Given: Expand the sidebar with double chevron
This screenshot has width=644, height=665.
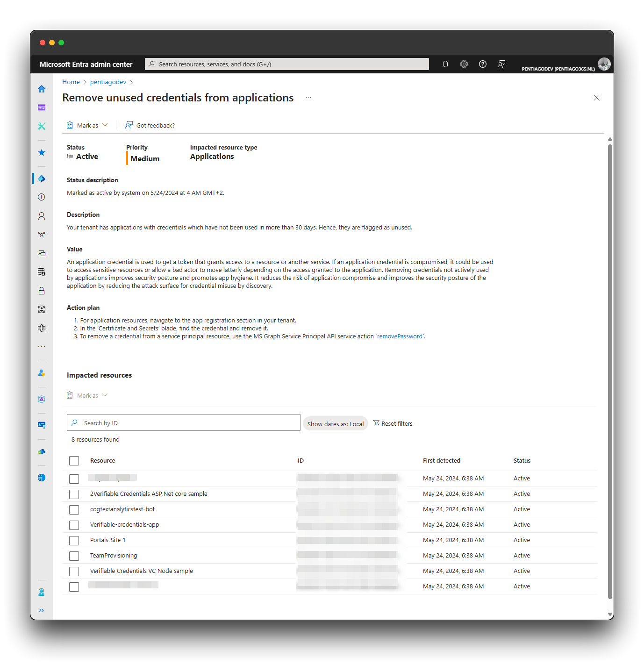Looking at the screenshot, I should click(42, 610).
